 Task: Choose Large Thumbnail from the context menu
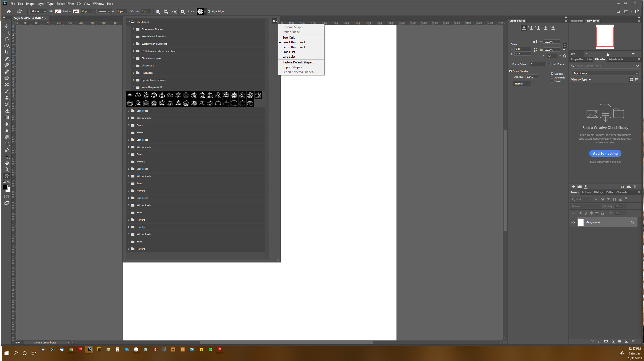click(x=293, y=47)
